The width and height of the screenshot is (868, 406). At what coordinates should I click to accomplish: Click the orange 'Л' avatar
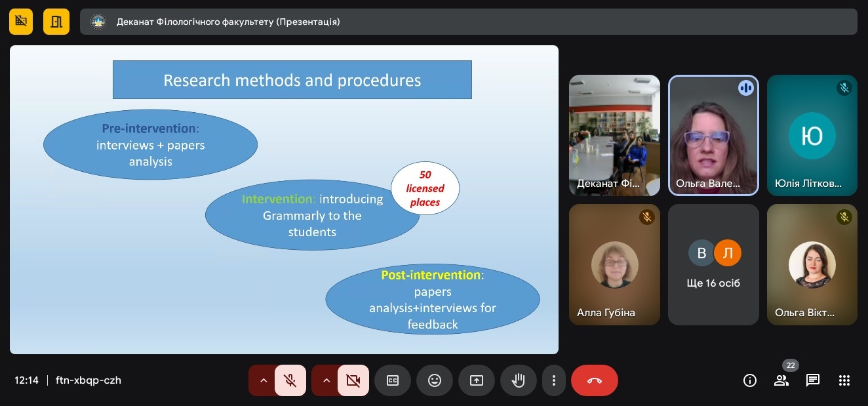point(728,253)
